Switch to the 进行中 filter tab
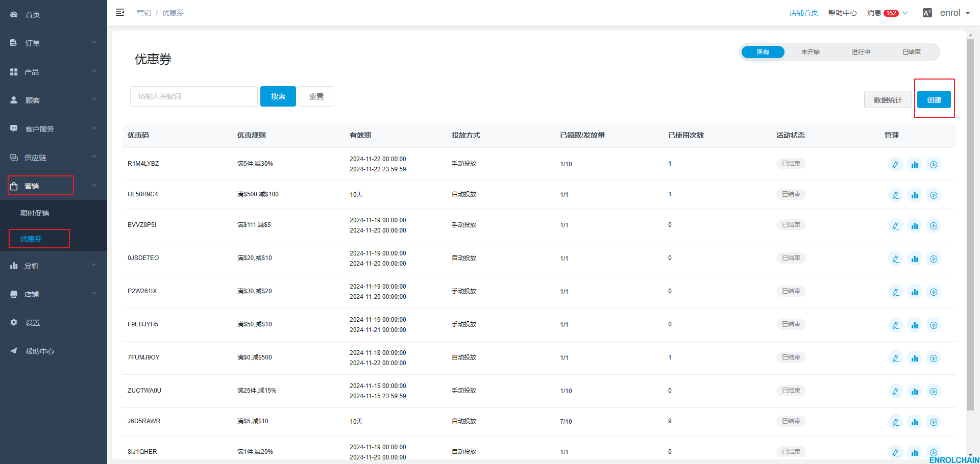 tap(861, 52)
